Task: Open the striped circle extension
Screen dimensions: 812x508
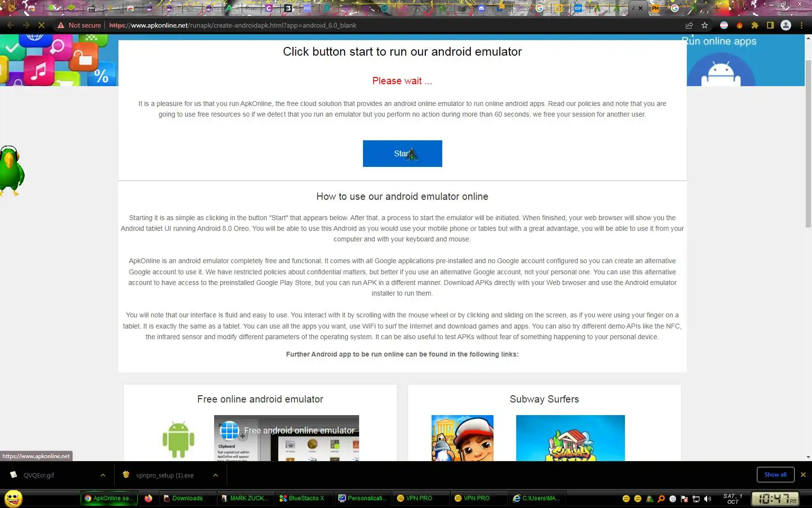Action: (x=724, y=25)
